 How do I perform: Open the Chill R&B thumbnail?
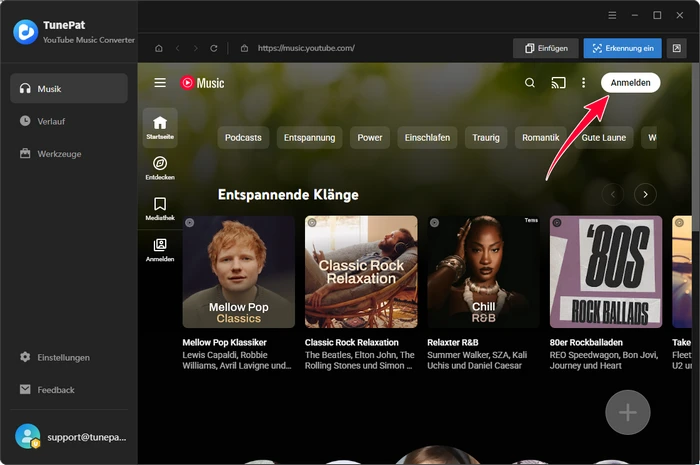[x=483, y=272]
